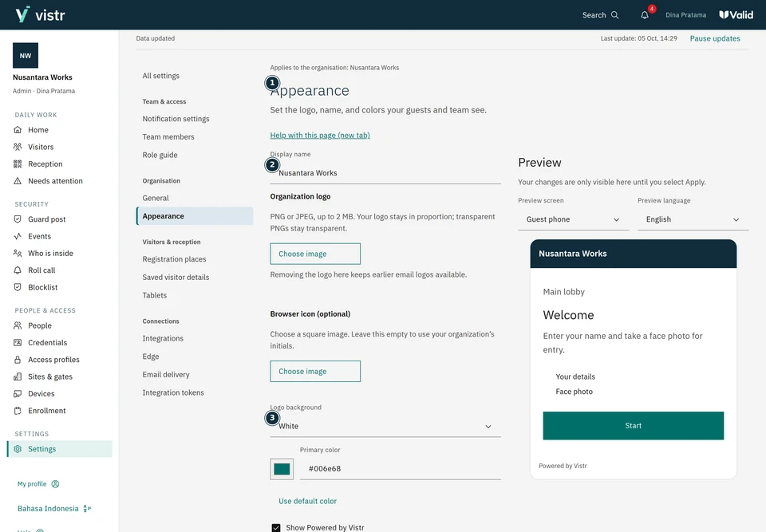Open the Preview screen dropdown
The image size is (766, 532).
[574, 219]
